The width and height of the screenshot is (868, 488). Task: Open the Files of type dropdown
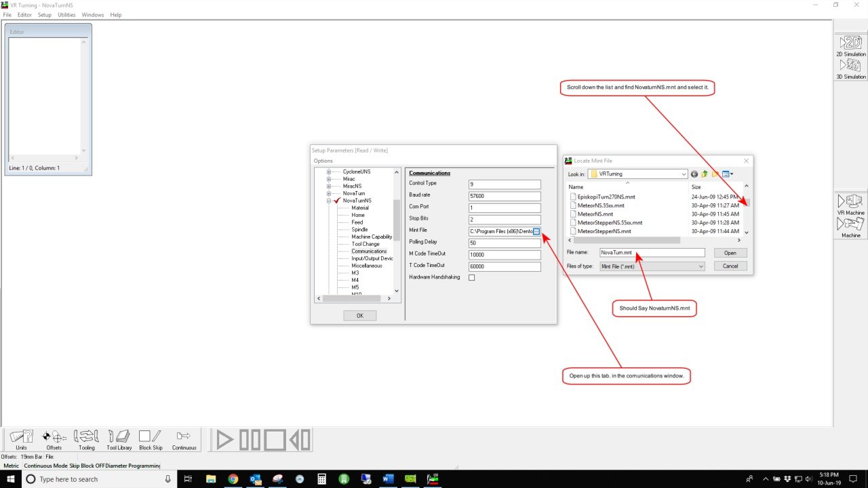point(701,266)
